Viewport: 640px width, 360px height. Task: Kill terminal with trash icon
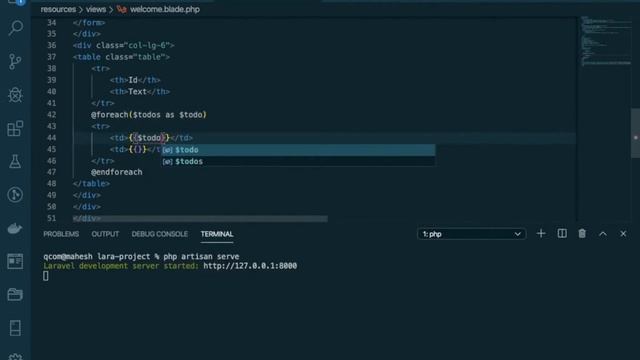point(582,233)
